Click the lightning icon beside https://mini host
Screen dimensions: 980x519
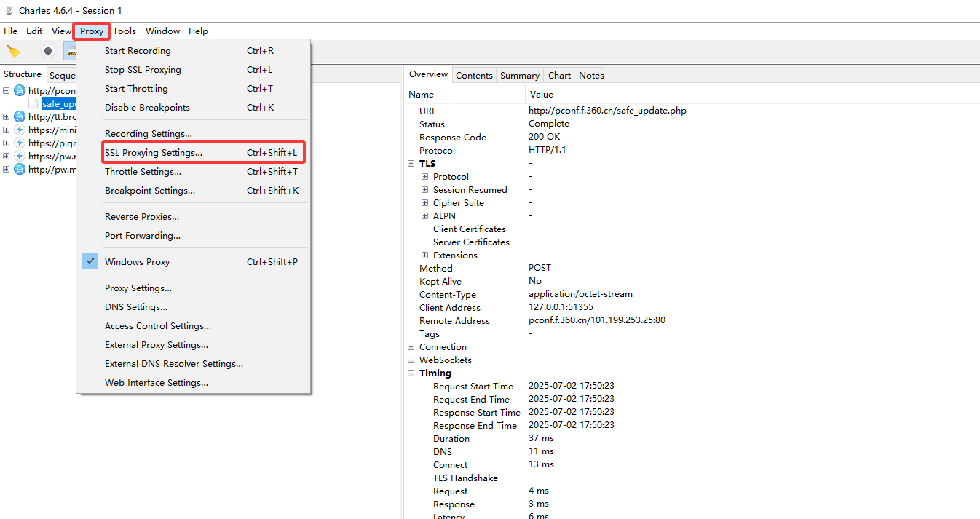pos(20,130)
